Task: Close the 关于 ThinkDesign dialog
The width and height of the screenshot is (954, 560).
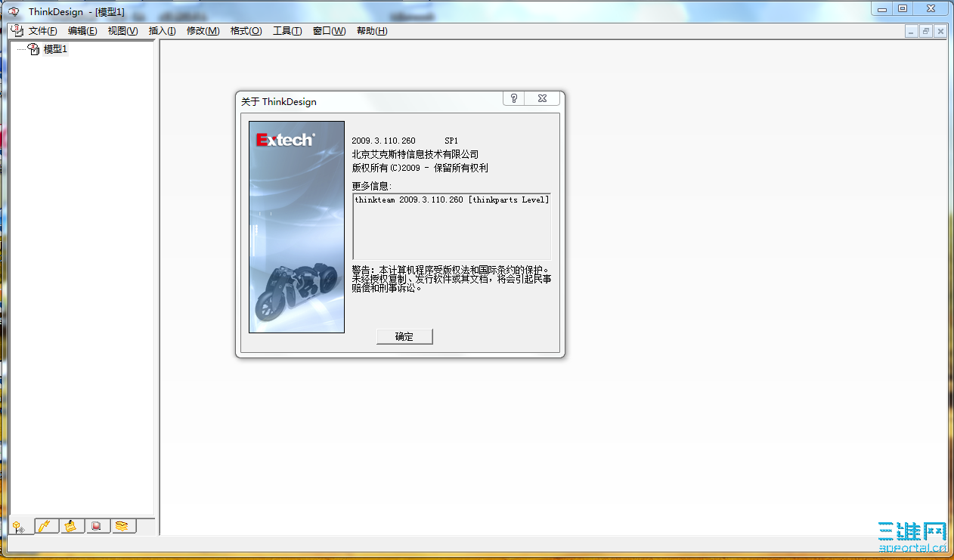Action: 543,98
